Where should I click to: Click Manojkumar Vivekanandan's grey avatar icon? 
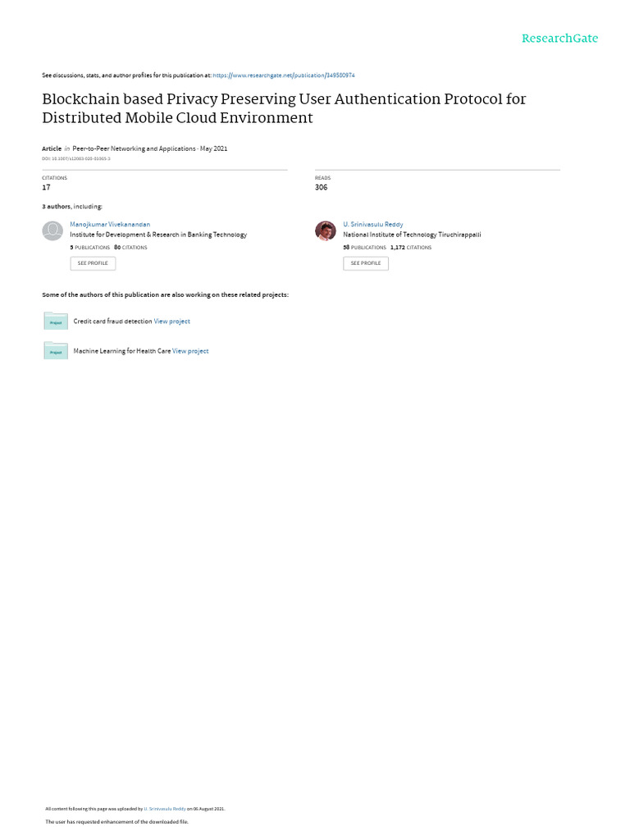point(52,231)
